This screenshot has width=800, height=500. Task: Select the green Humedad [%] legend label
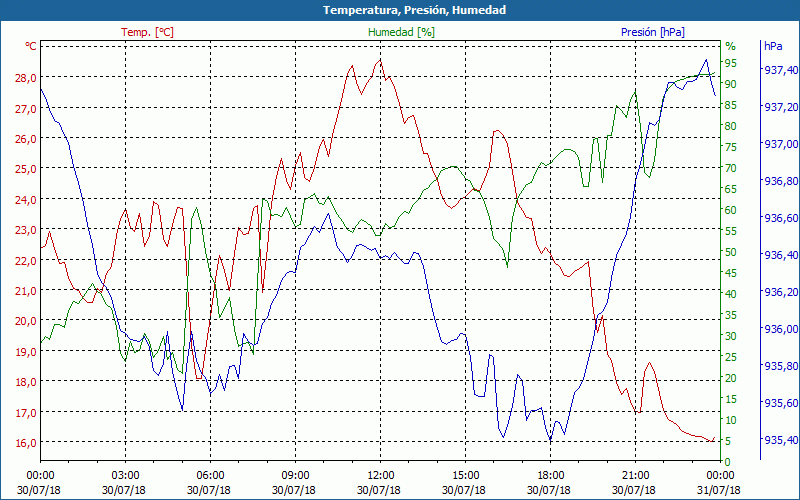[402, 32]
